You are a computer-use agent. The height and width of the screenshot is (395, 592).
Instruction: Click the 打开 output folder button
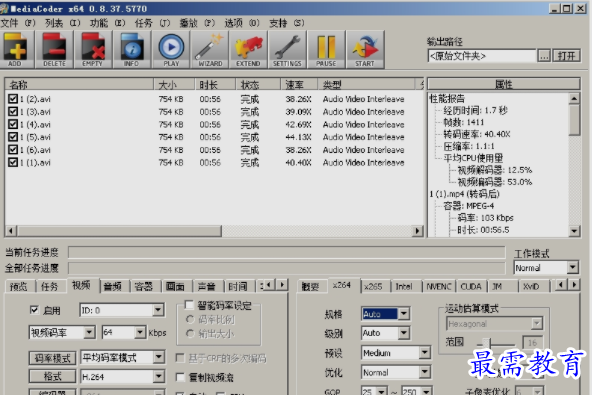click(x=566, y=56)
